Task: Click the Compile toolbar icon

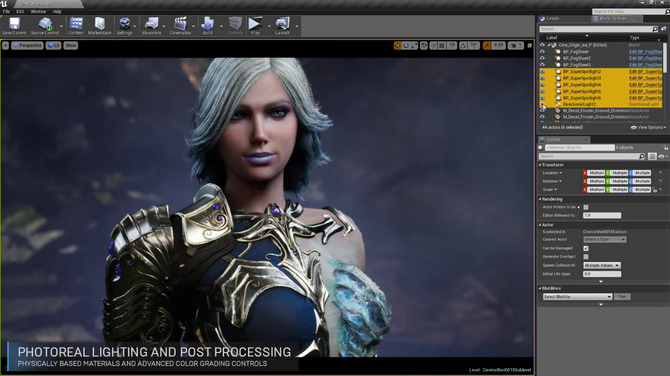Action: click(235, 26)
